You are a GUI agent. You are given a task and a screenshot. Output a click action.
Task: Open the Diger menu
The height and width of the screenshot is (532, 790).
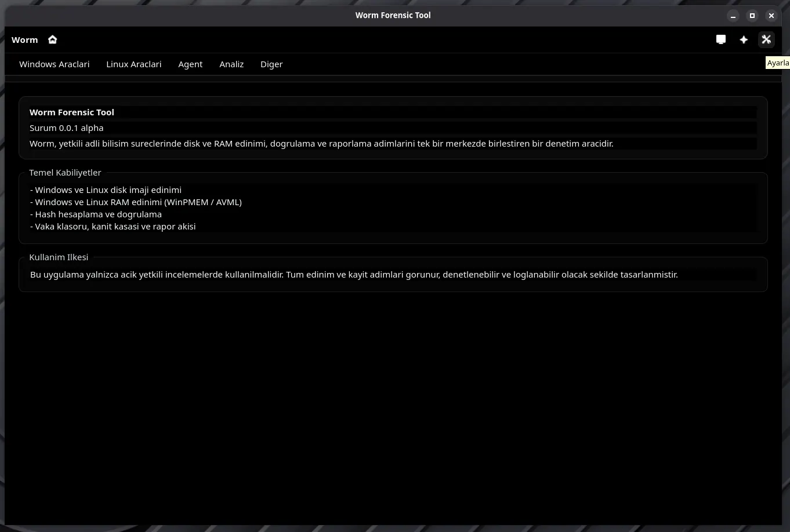271,64
